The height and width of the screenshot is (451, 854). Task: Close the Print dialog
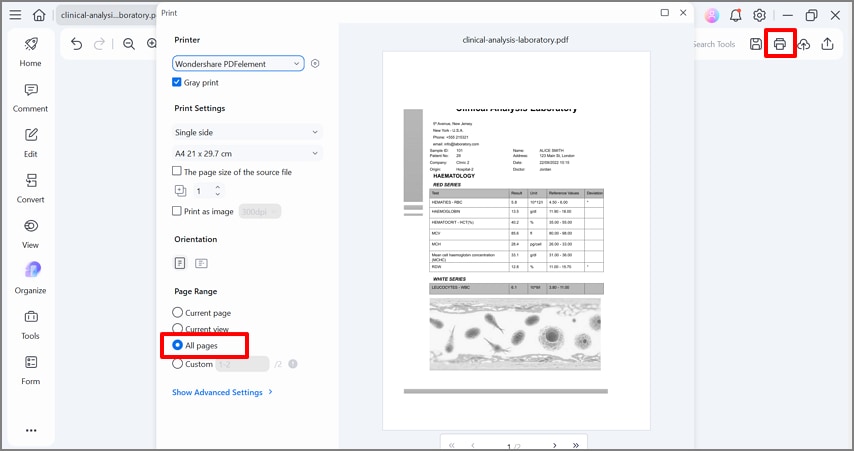[x=683, y=13]
